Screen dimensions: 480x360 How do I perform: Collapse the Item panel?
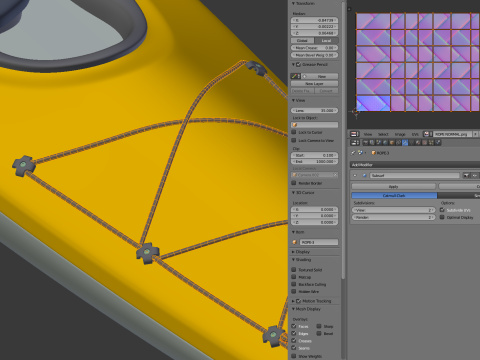[x=293, y=232]
